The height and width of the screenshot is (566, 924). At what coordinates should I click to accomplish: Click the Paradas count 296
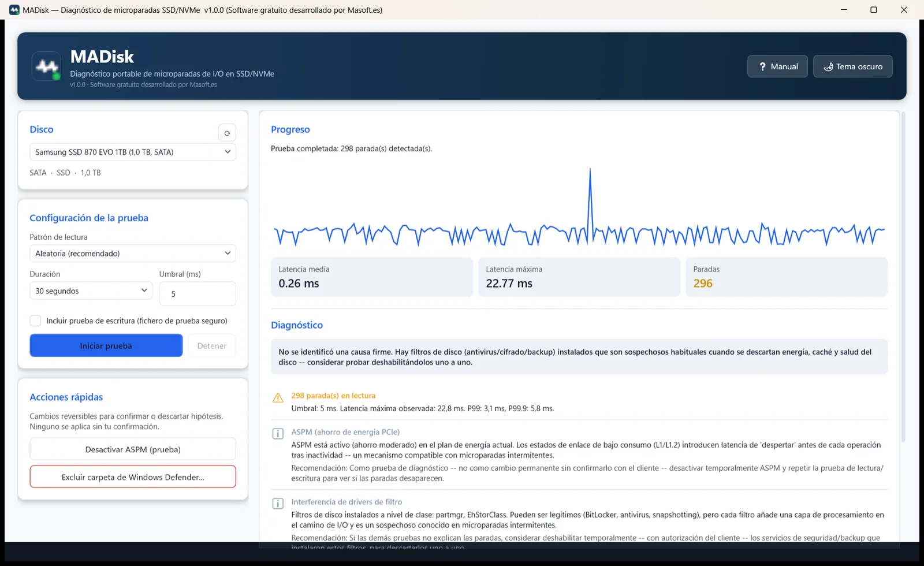pyautogui.click(x=703, y=284)
